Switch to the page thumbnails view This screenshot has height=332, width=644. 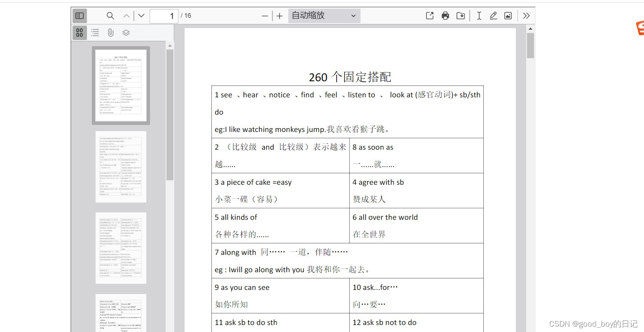point(79,32)
